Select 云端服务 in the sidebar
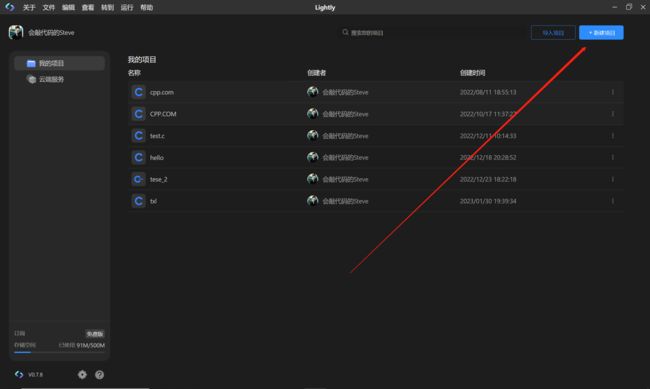The height and width of the screenshot is (389, 650). point(59,79)
